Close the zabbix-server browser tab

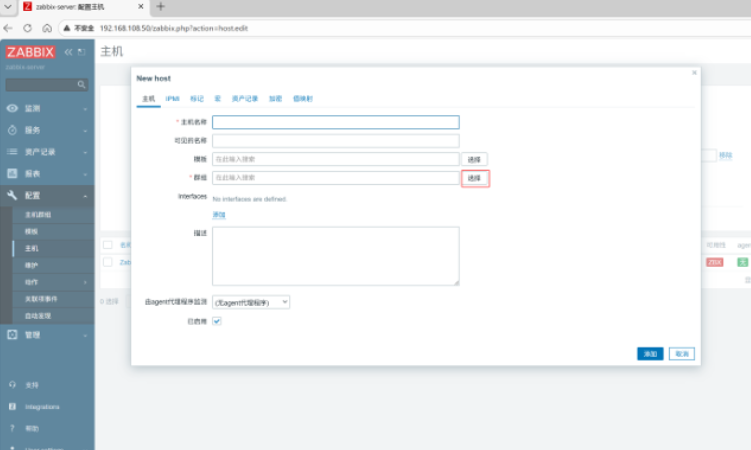pyautogui.click(x=141, y=7)
